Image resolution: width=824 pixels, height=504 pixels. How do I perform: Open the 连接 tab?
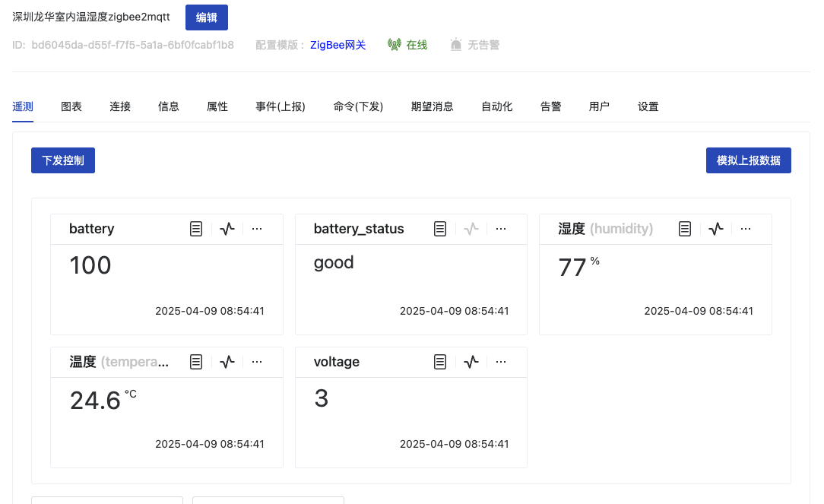click(120, 106)
